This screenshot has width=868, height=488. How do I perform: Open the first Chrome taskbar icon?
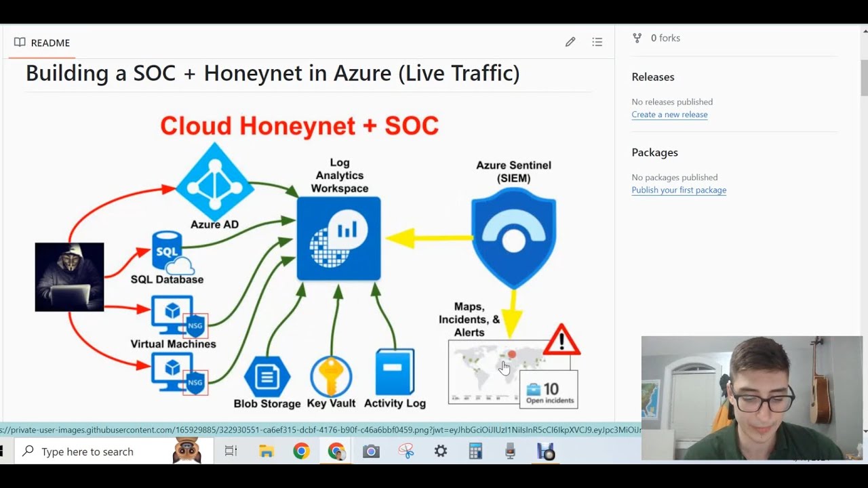click(301, 451)
